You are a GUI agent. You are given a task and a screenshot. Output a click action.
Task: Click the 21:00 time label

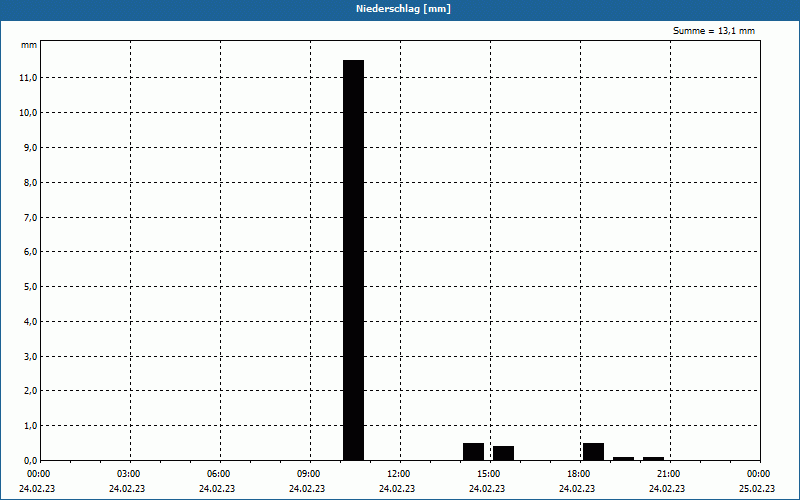coord(670,474)
